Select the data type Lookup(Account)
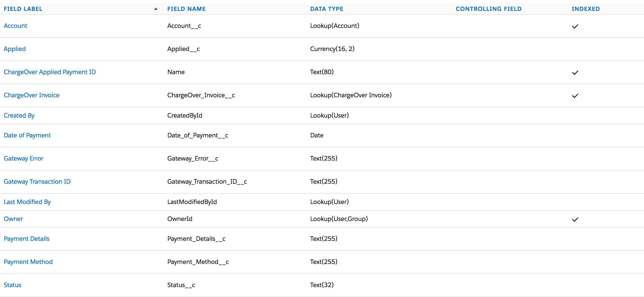The width and height of the screenshot is (644, 297). tap(334, 26)
